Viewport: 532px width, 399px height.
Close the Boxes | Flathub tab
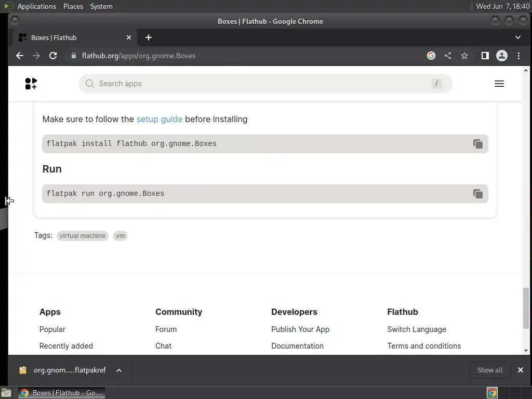(129, 37)
